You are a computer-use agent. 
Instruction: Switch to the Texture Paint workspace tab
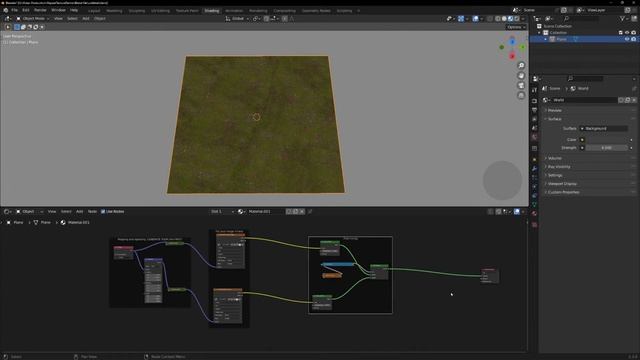point(187,11)
